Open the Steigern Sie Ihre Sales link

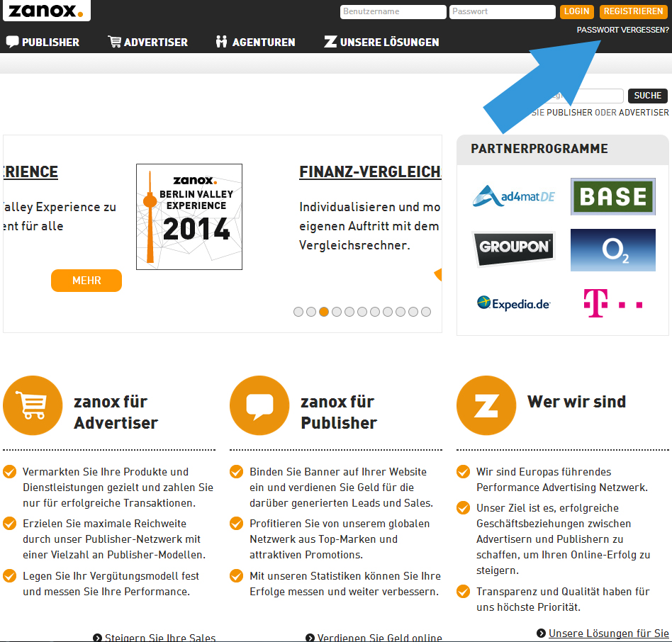point(160,637)
